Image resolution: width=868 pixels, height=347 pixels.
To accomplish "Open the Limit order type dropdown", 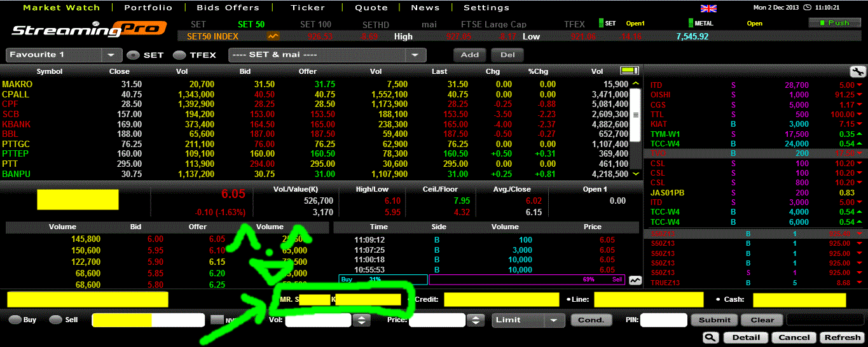I will click(x=528, y=320).
